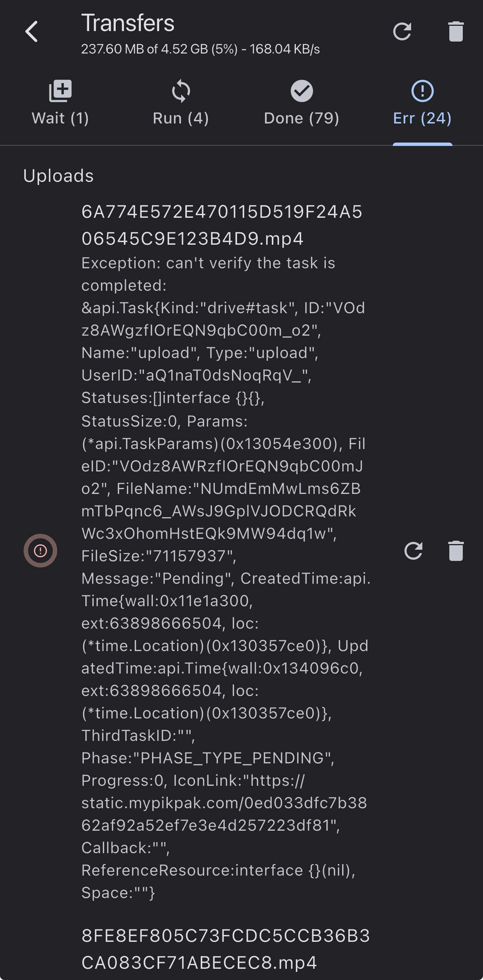Select the 8FE8EF805C73...mp4 upload entry

225,949
